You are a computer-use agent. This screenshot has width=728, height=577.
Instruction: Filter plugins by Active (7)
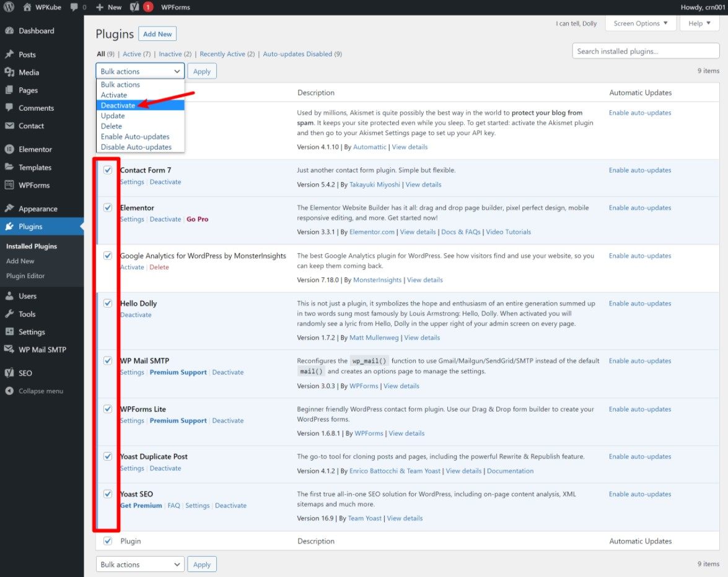pos(136,54)
